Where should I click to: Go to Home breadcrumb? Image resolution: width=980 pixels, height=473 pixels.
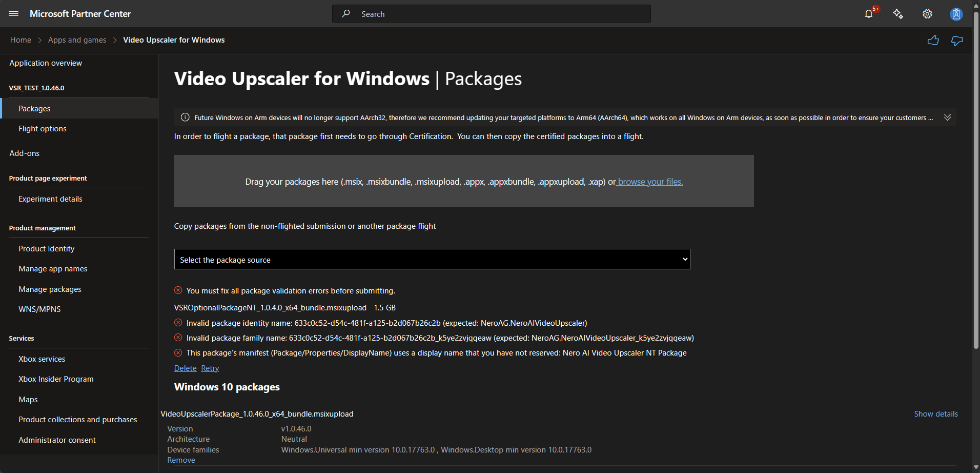pos(21,40)
